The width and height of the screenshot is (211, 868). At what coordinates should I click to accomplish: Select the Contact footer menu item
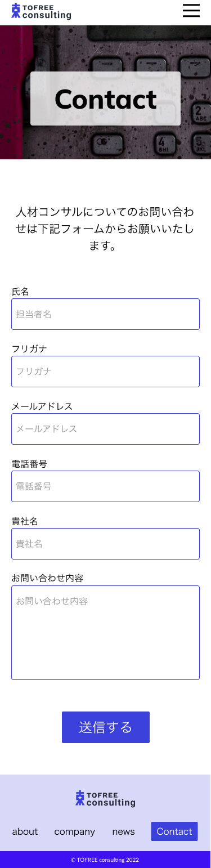174,831
